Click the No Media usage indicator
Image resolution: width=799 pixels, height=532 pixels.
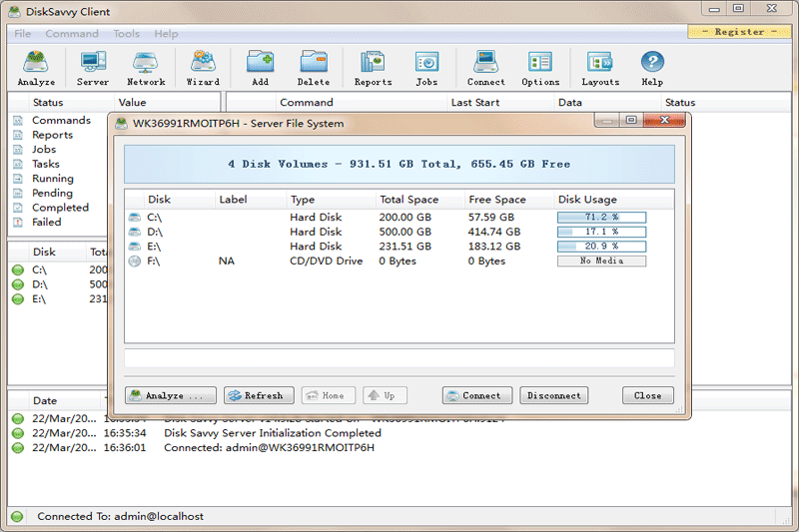(x=602, y=262)
